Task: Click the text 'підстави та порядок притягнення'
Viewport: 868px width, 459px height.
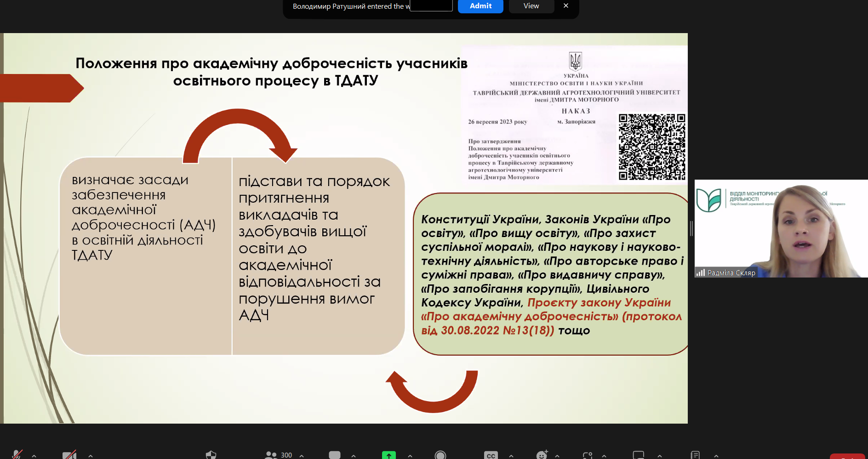Action: coord(314,189)
